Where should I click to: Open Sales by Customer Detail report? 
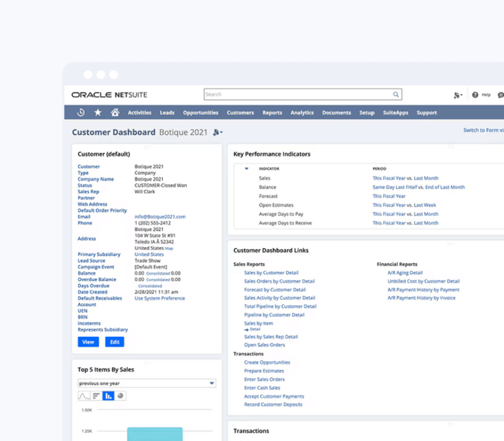click(271, 273)
